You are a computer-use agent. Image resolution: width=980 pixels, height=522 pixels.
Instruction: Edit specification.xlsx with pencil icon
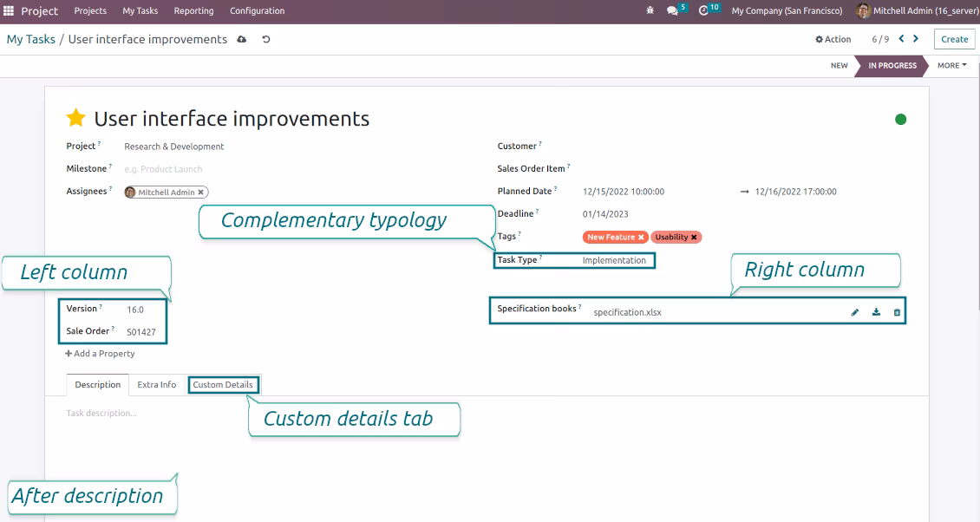(855, 312)
